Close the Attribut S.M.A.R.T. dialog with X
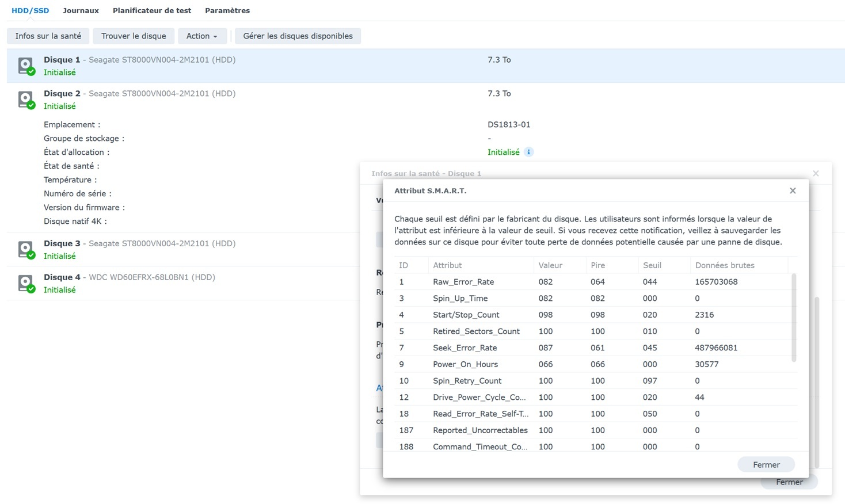This screenshot has width=845, height=504. (793, 190)
